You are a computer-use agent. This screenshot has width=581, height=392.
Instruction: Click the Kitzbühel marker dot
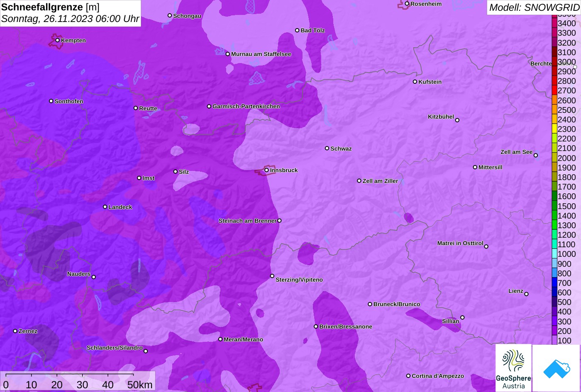pyautogui.click(x=457, y=120)
